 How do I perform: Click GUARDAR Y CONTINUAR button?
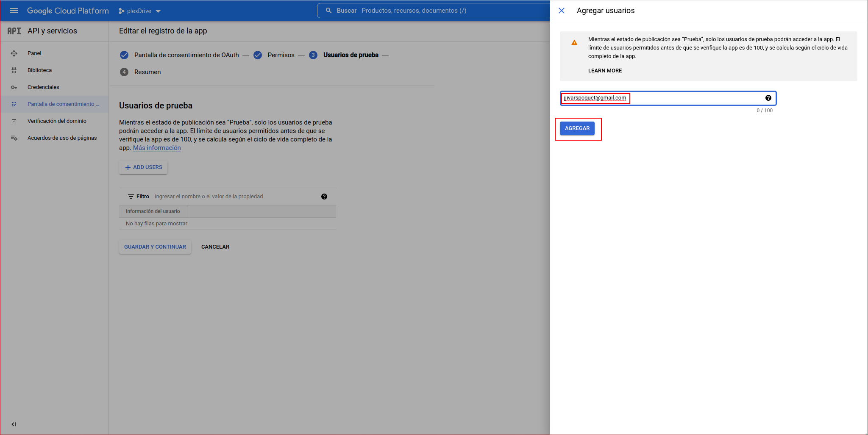(155, 247)
